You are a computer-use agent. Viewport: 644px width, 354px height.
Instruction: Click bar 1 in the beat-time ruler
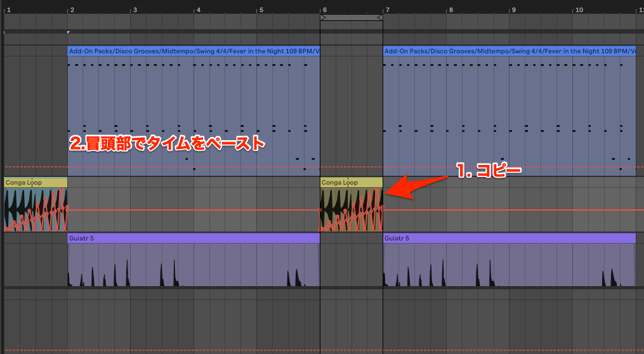(x=8, y=10)
